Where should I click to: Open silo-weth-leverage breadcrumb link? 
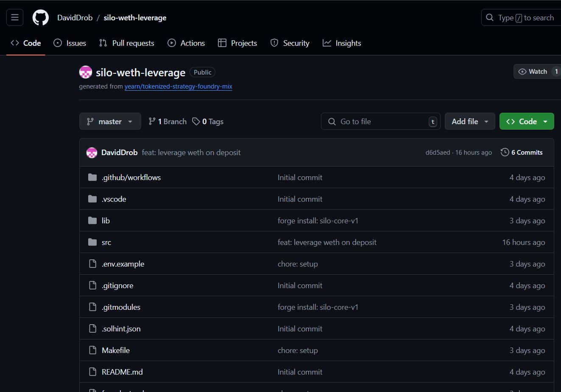coord(135,18)
